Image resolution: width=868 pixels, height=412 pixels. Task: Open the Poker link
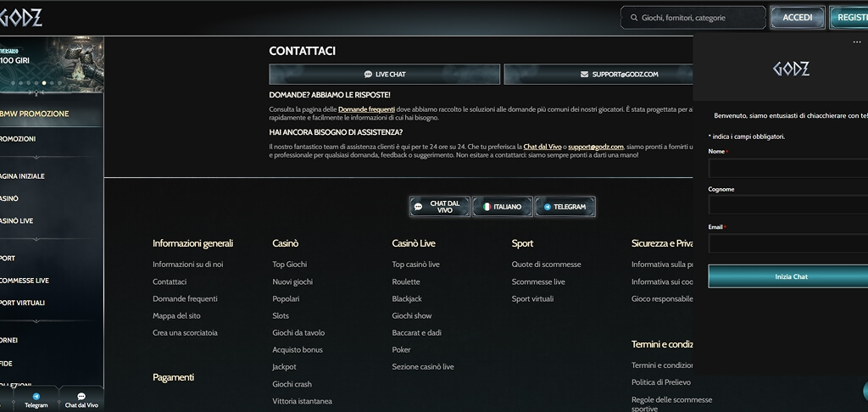pos(401,349)
